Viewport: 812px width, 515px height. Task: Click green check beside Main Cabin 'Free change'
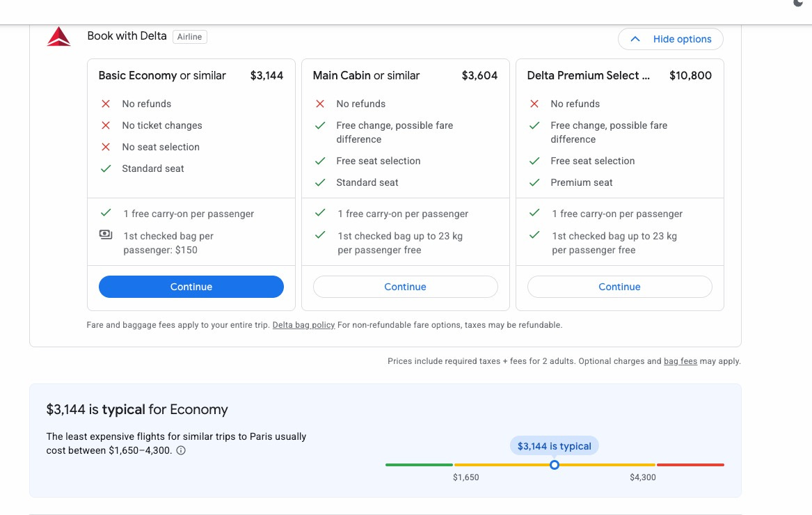click(x=320, y=125)
